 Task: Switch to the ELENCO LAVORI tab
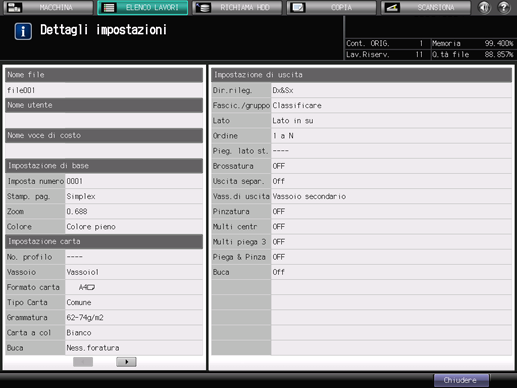143,7
